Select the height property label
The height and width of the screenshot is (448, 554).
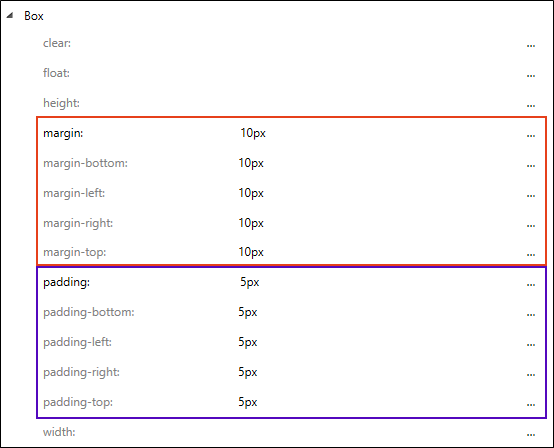click(x=61, y=103)
